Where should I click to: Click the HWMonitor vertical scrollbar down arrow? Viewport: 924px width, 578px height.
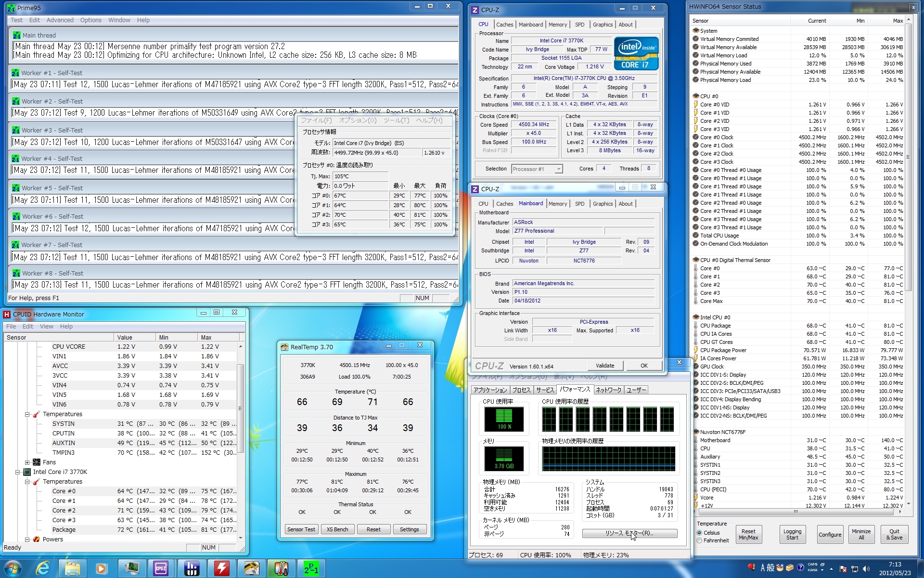coord(240,538)
